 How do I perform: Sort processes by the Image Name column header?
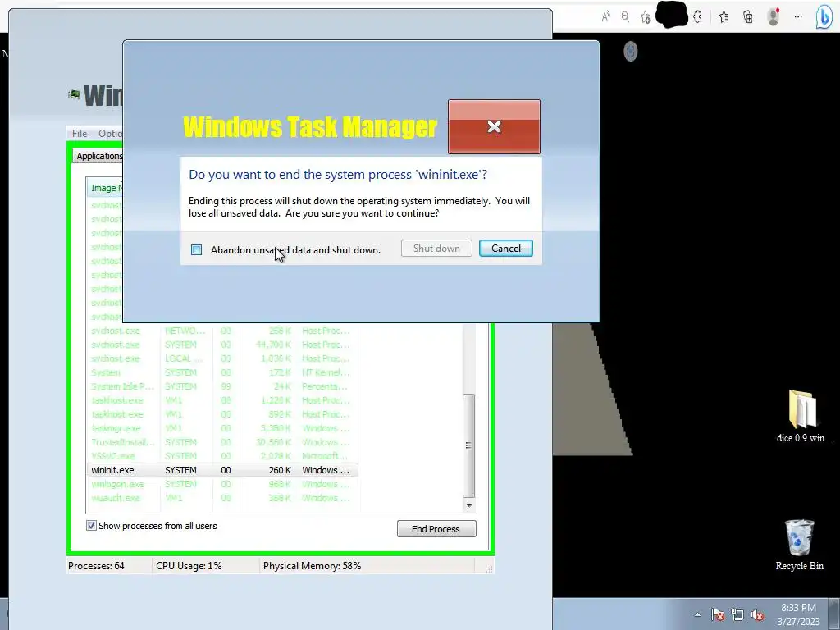(x=106, y=188)
